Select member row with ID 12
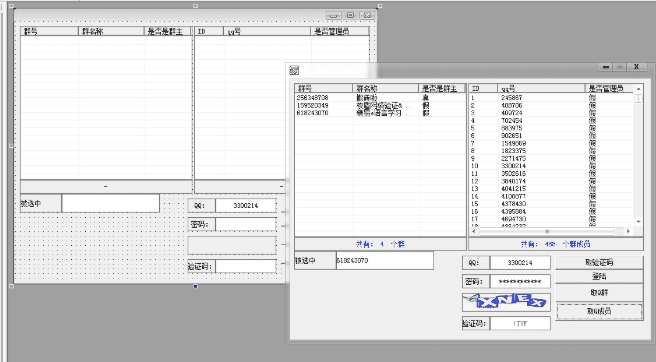The image size is (656, 362). tap(551, 181)
